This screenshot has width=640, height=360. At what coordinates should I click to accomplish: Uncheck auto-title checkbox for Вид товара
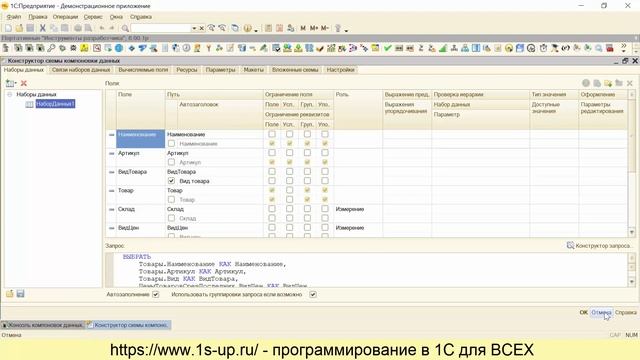171,181
